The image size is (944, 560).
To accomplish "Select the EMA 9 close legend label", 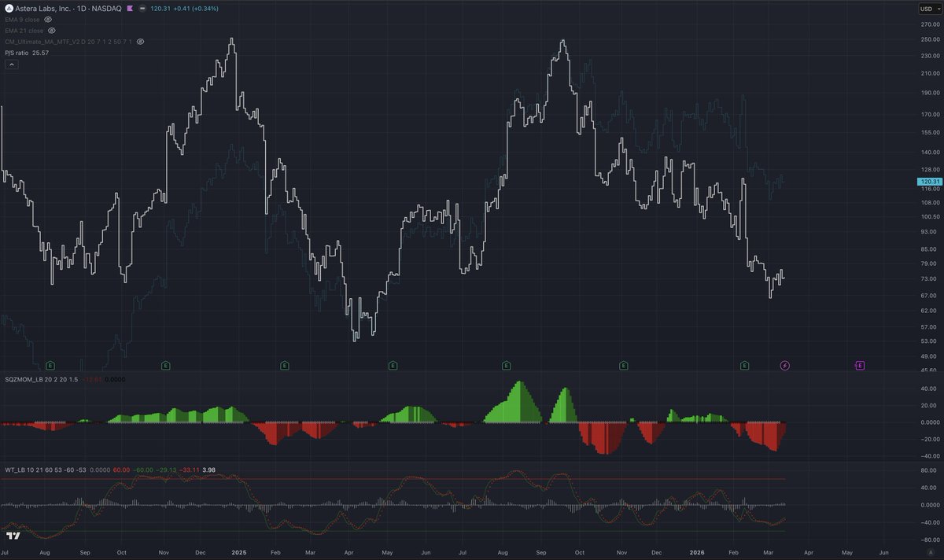I will 22,19.
